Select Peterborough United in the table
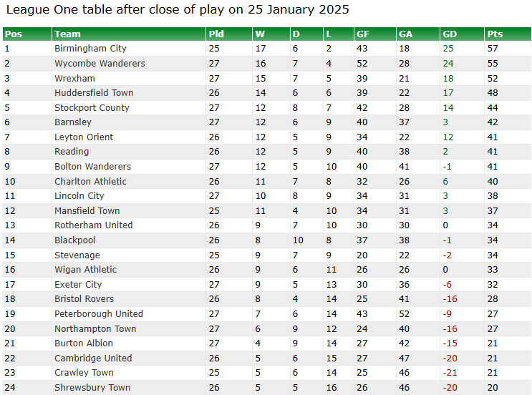The width and height of the screenshot is (532, 395). (x=99, y=313)
